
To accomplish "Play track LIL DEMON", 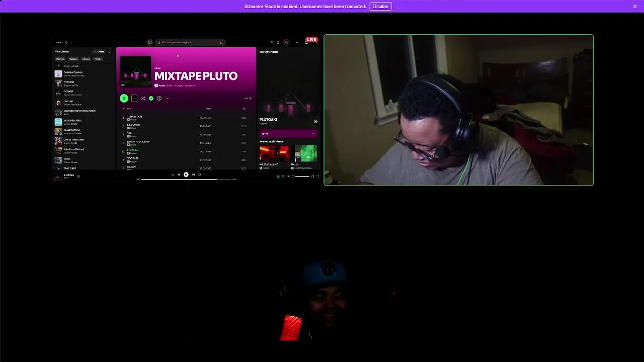I will (x=185, y=126).
